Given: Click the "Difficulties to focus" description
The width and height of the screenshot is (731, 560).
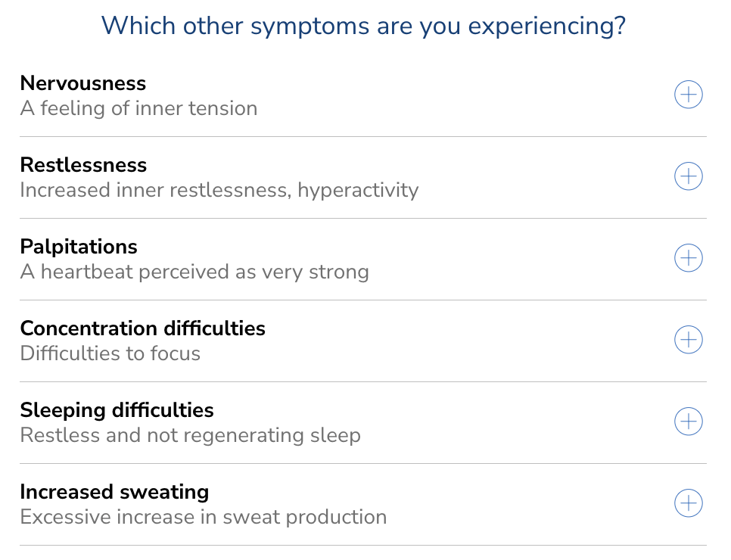Looking at the screenshot, I should [x=110, y=353].
